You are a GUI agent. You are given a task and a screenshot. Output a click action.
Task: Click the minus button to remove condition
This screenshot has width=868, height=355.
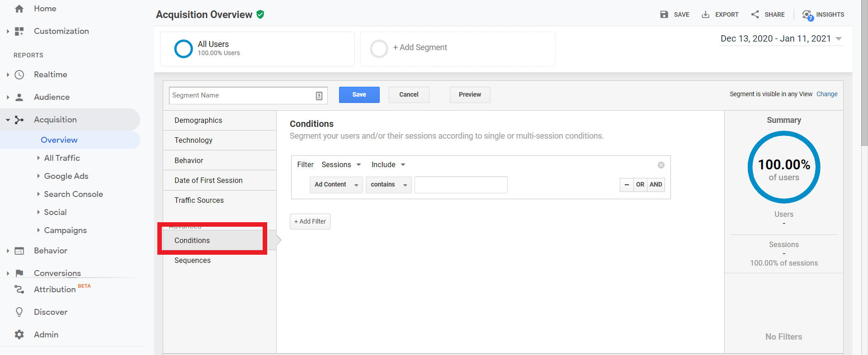[x=627, y=185]
